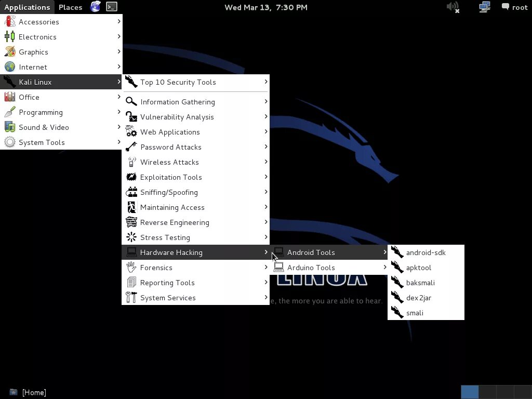Click the Stress Testing icon
Screen dimensions: 532x399
pos(131,237)
